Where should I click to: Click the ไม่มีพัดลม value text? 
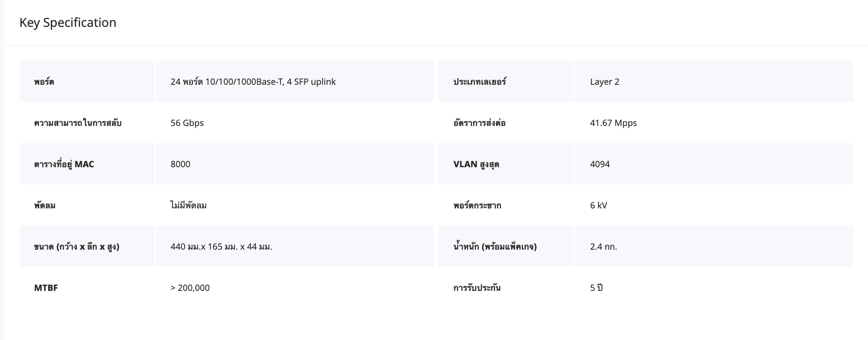(x=188, y=205)
